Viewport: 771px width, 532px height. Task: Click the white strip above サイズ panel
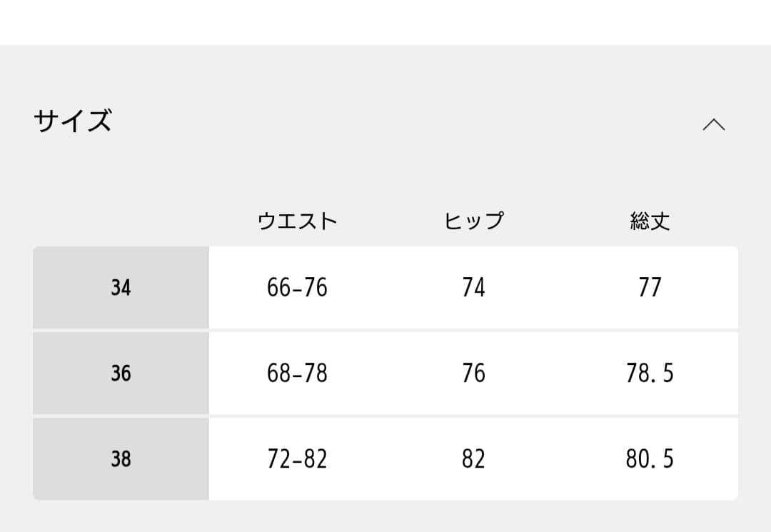click(x=385, y=21)
